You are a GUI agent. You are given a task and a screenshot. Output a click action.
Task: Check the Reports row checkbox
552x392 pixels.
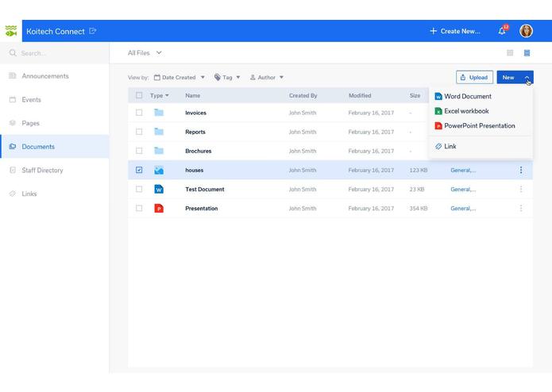(x=139, y=132)
